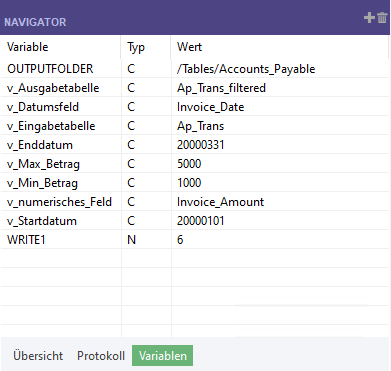Click the plus icon to add variable
The height and width of the screenshot is (371, 391).
[x=369, y=17]
